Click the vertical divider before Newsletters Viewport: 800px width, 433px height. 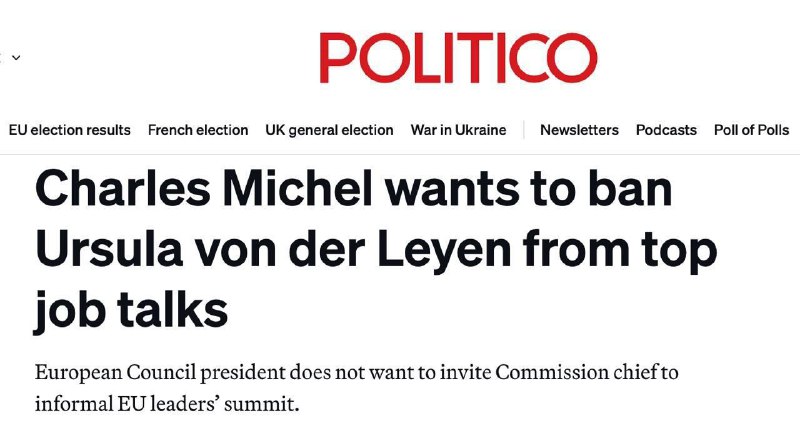[523, 130]
